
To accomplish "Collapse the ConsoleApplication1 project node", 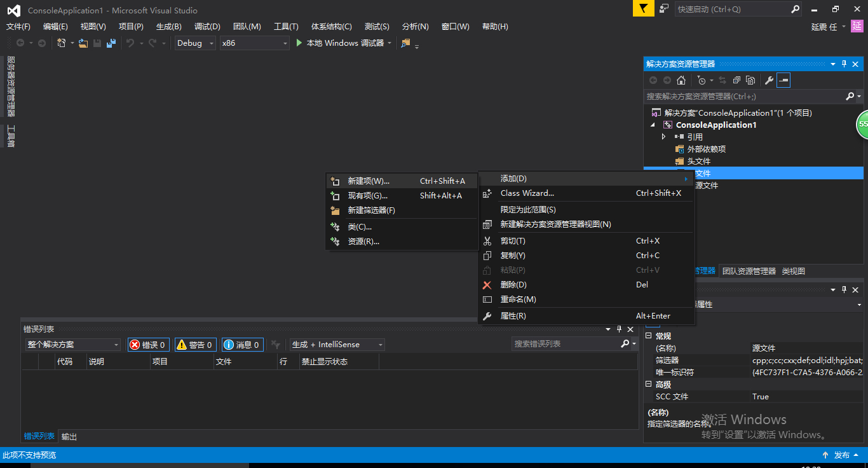I will (653, 125).
